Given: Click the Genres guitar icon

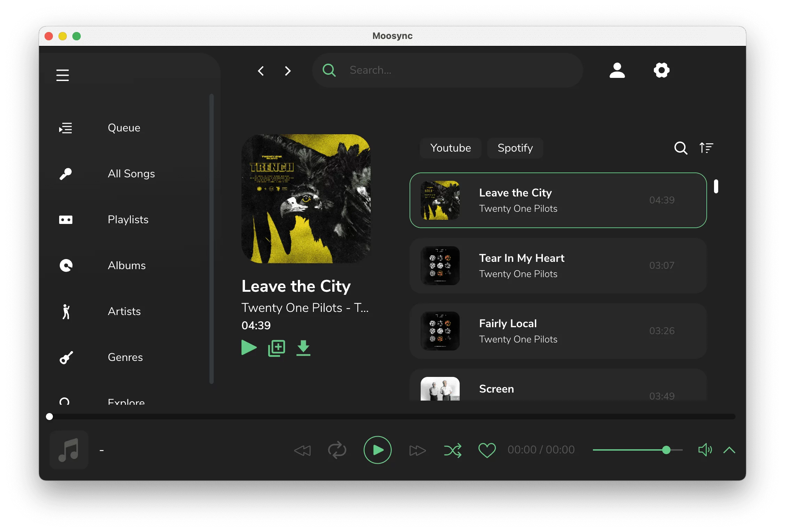Looking at the screenshot, I should pos(66,357).
